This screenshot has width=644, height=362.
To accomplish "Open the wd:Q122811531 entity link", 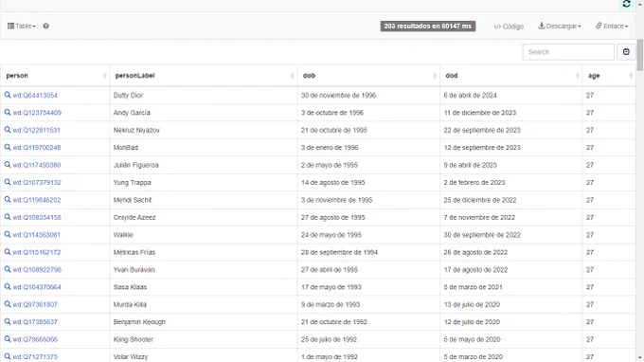I will [36, 130].
